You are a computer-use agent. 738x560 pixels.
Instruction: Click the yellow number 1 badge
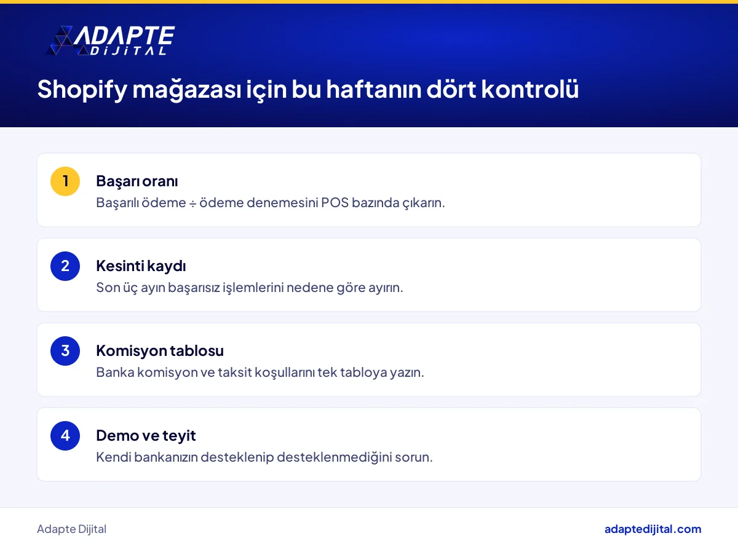point(65,181)
